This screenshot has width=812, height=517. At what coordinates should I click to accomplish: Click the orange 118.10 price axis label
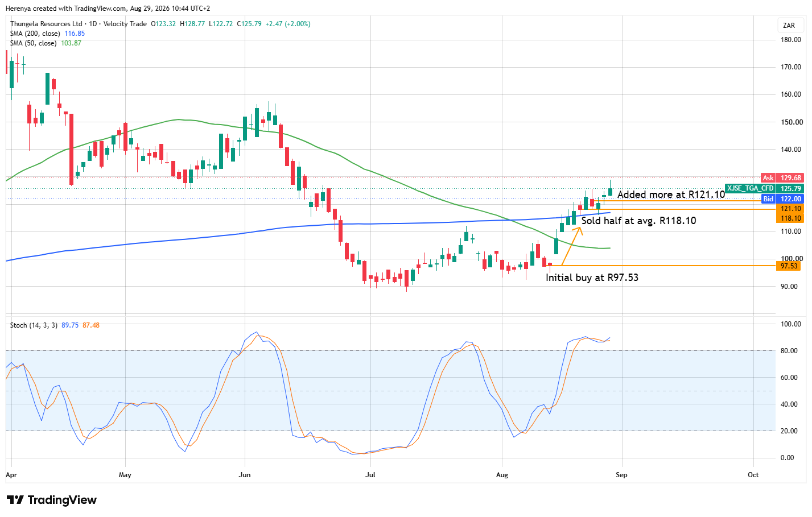point(790,218)
